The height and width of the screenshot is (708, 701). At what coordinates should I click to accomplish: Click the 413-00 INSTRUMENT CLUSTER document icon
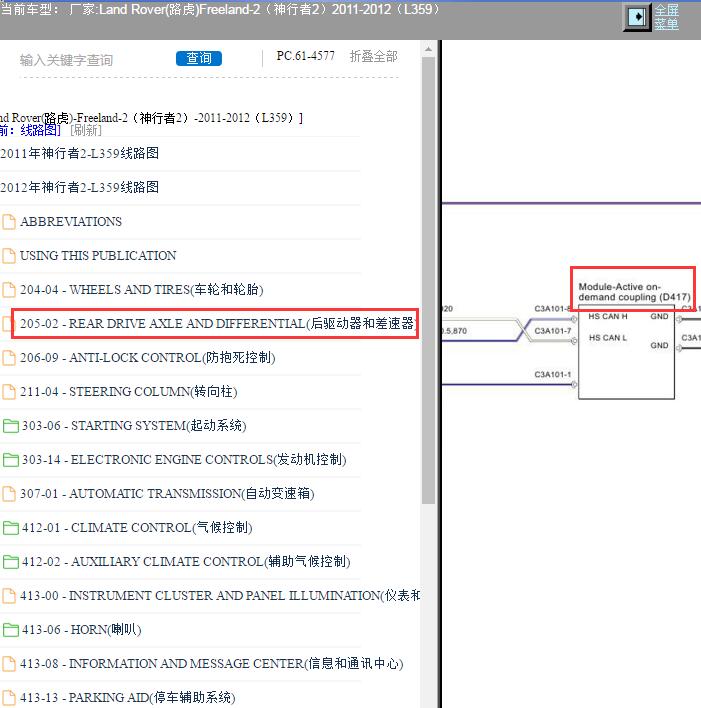pos(9,596)
